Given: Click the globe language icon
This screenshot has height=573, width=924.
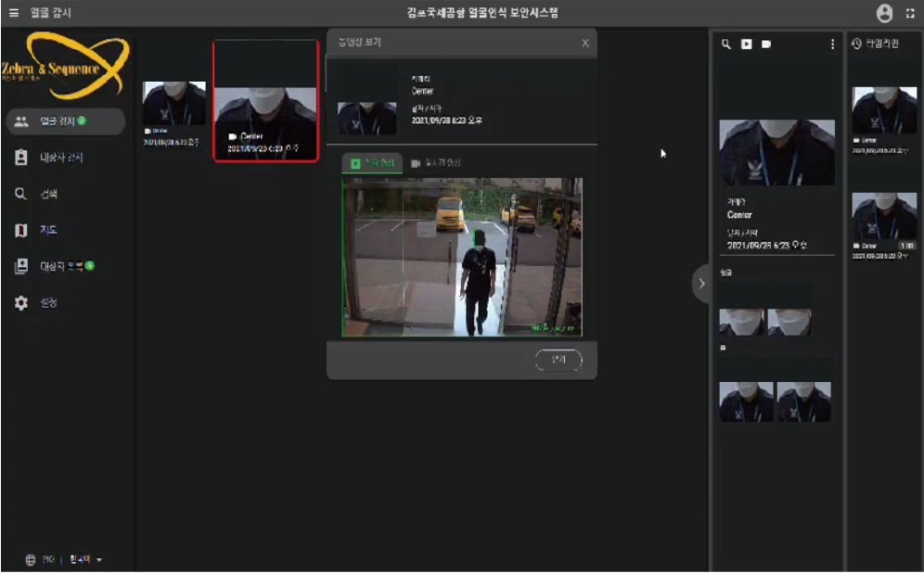Looking at the screenshot, I should pos(31,560).
